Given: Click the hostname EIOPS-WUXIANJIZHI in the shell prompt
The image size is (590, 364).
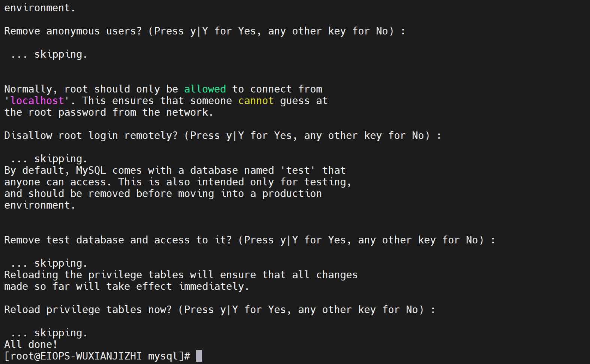Looking at the screenshot, I should tap(91, 356).
